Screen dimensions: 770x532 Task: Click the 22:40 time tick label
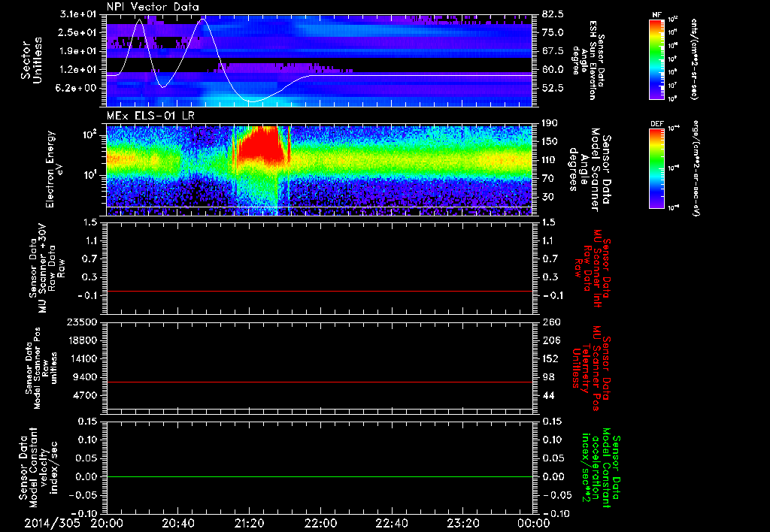392,523
